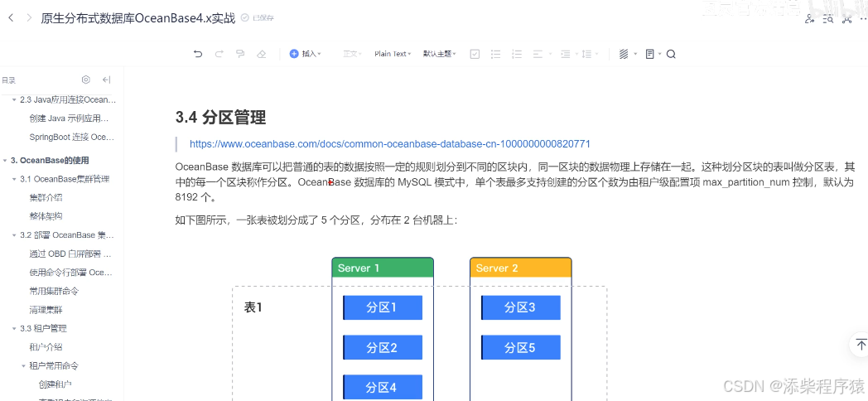The width and height of the screenshot is (868, 401).
Task: Go to 使用命令行部署 Oce... entry
Action: point(71,273)
